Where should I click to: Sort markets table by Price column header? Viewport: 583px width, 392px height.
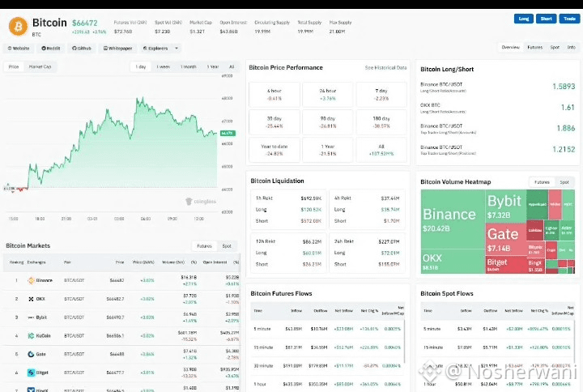(x=120, y=262)
